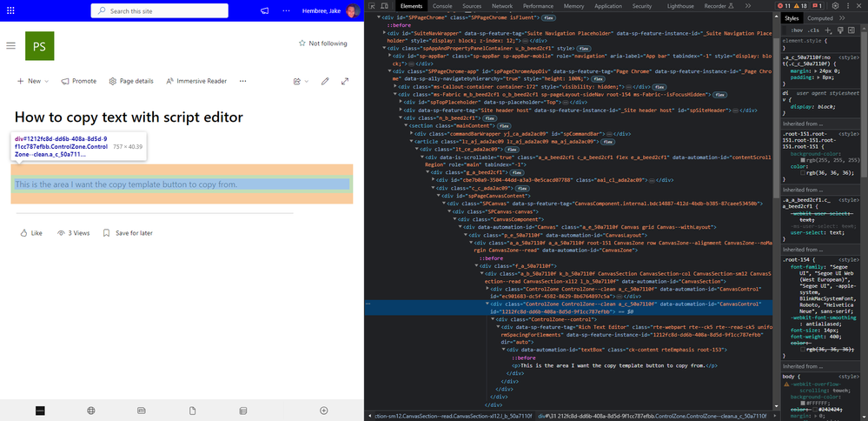The height and width of the screenshot is (421, 868).
Task: Toggle the :hov element state panel
Action: tap(797, 30)
